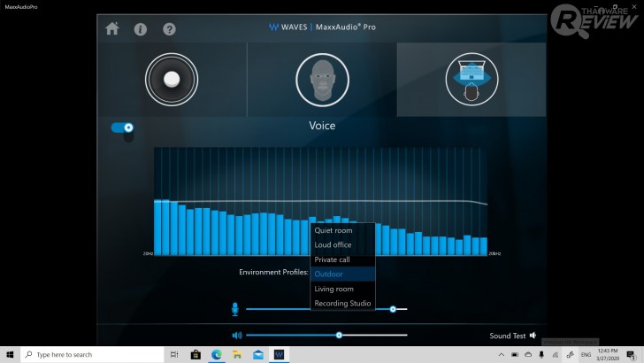Click the Wi-Fi network tray icon
This screenshot has width=644, height=363.
pos(556,354)
